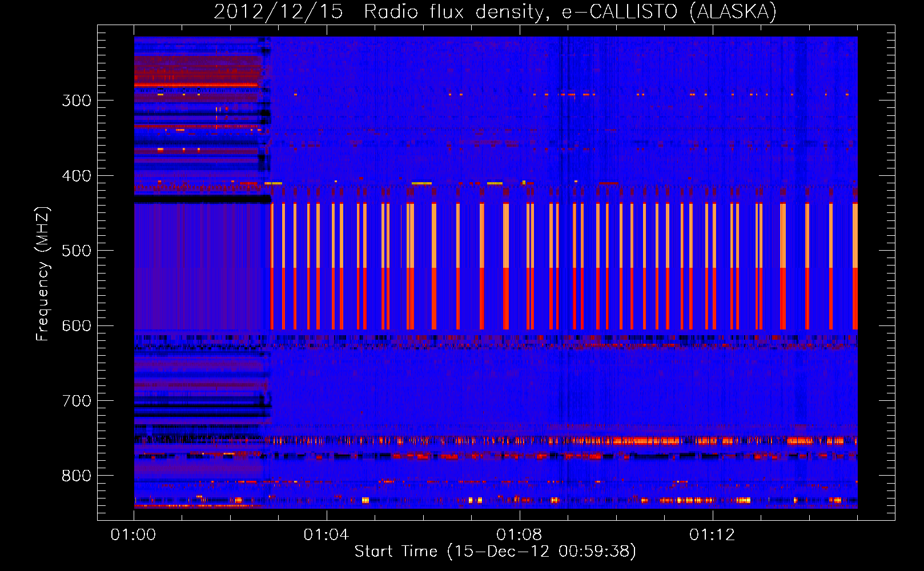Viewport: 924px width, 571px height.
Task: Click the '300' frequency tick label
Action: click(x=77, y=100)
